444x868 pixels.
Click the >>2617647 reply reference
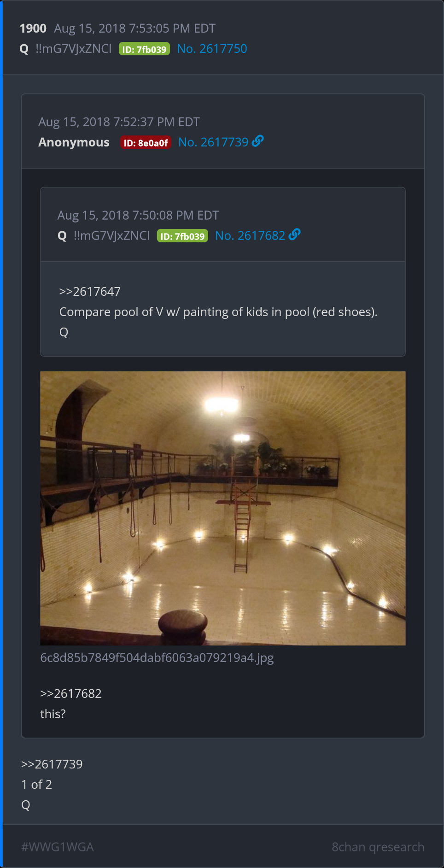90,291
